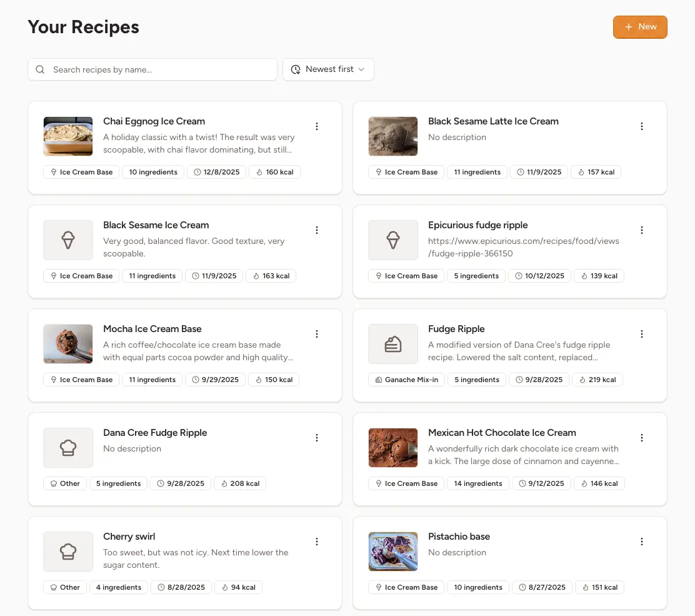Image resolution: width=695 pixels, height=616 pixels.
Task: Open the three-dot menu on Mexican Hot Chocolate card
Action: 642,438
